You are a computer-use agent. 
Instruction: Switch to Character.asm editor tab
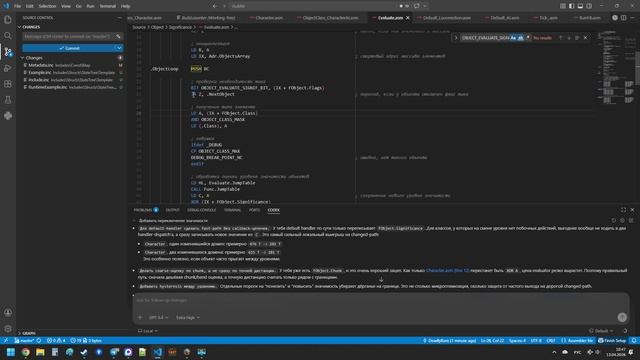click(269, 18)
